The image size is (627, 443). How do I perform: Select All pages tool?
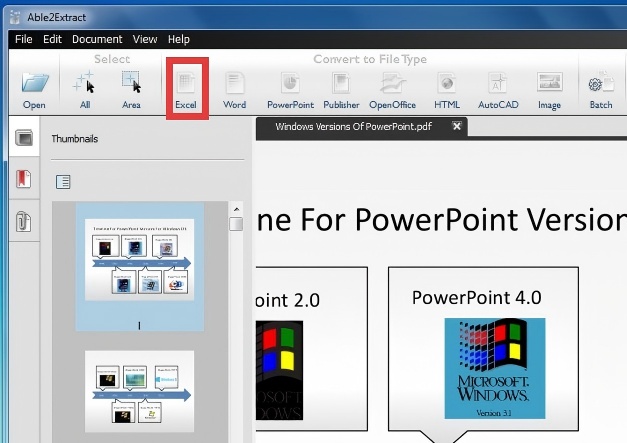(x=84, y=90)
